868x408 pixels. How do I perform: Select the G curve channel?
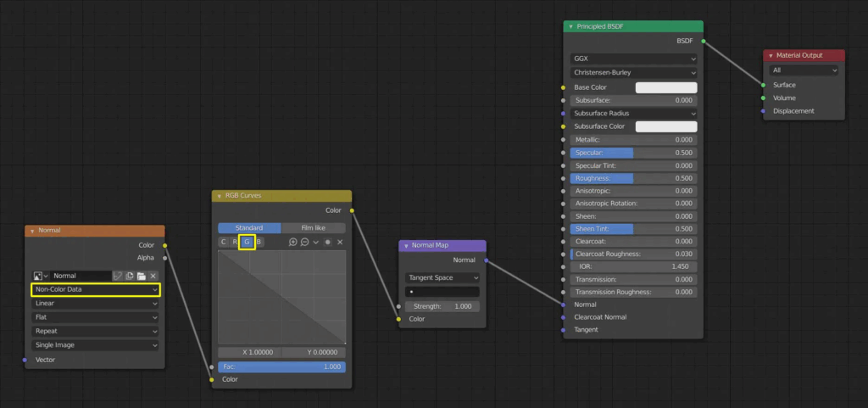[x=247, y=242]
